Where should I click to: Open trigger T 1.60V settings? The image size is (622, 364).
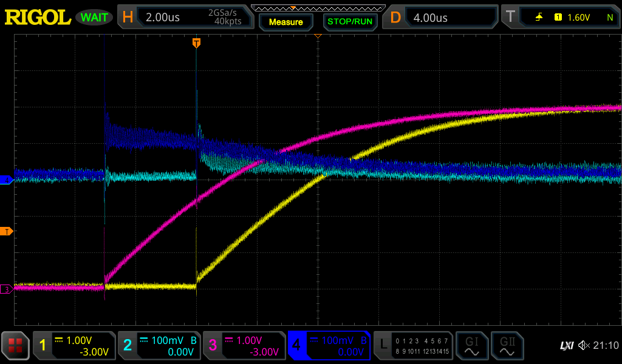[x=561, y=16]
